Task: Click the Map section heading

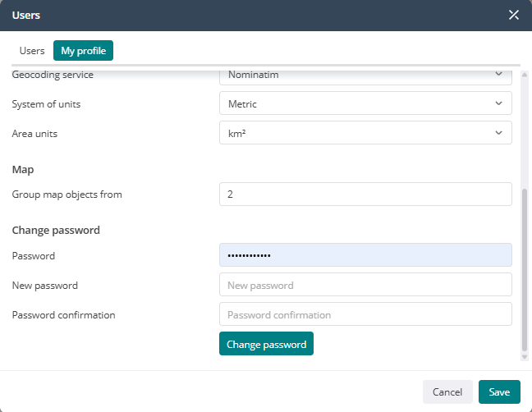Action: [x=23, y=169]
